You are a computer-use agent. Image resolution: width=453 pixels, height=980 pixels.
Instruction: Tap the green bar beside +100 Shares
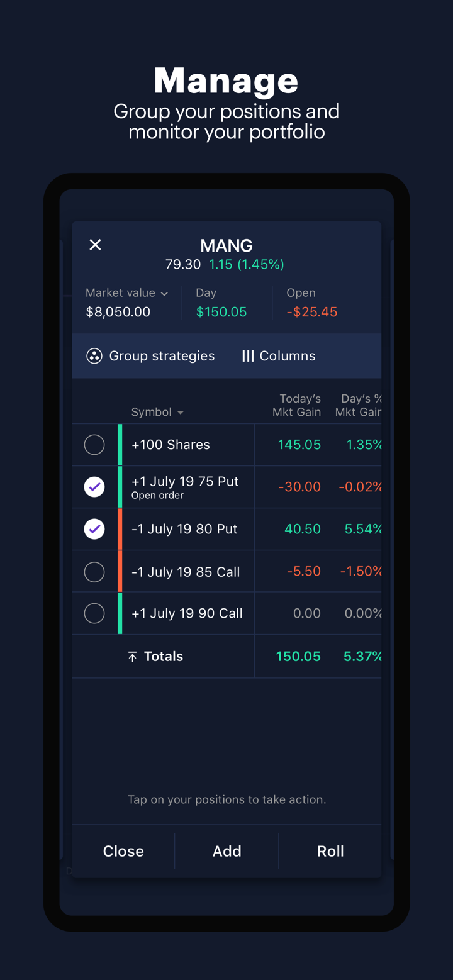click(120, 445)
